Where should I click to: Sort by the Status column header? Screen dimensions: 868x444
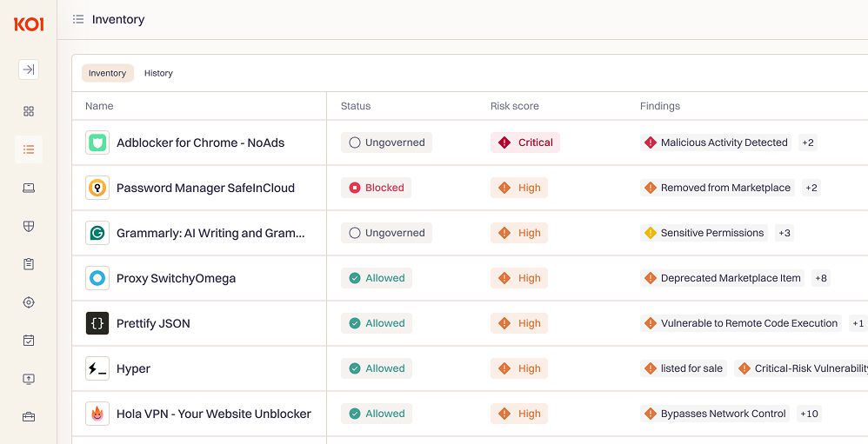click(356, 106)
